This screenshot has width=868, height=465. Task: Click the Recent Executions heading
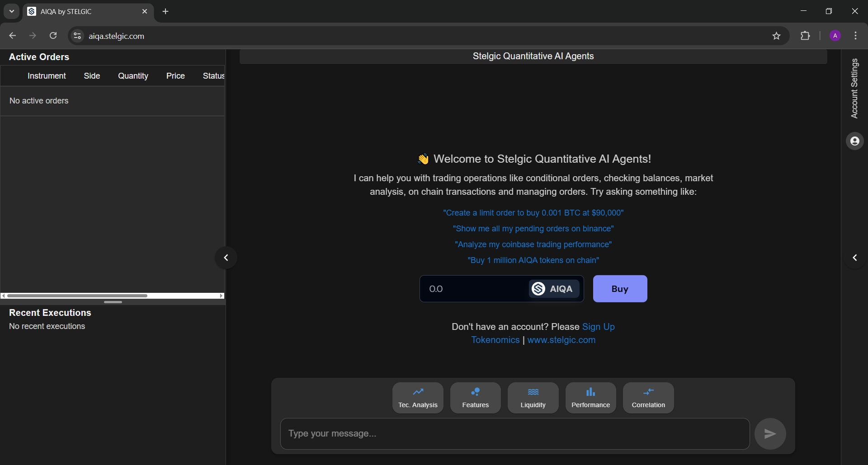tap(50, 313)
